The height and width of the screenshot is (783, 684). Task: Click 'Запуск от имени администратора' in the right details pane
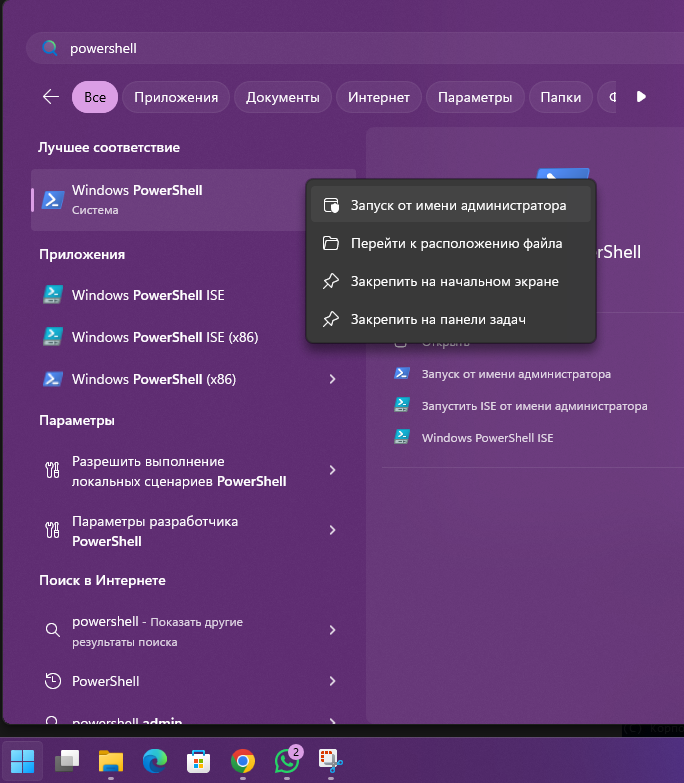[516, 374]
